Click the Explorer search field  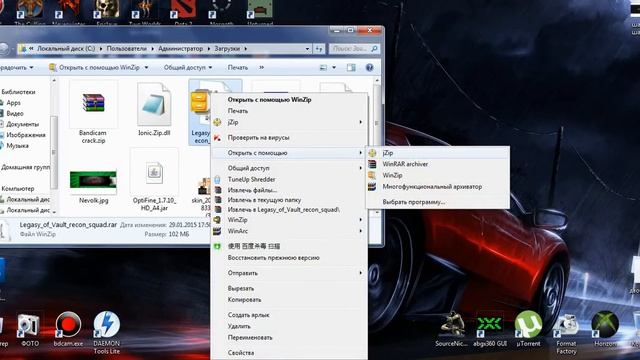point(354,49)
